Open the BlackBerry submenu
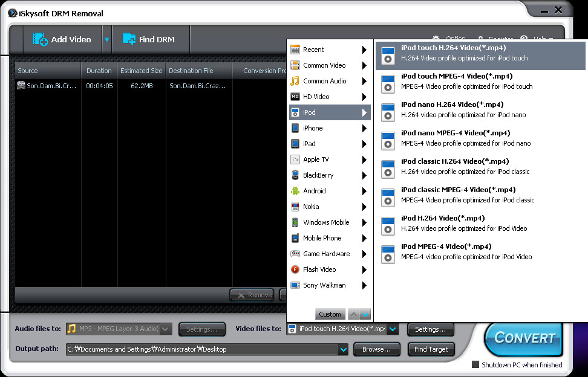Viewport: 588px width, 377px height. [x=330, y=175]
